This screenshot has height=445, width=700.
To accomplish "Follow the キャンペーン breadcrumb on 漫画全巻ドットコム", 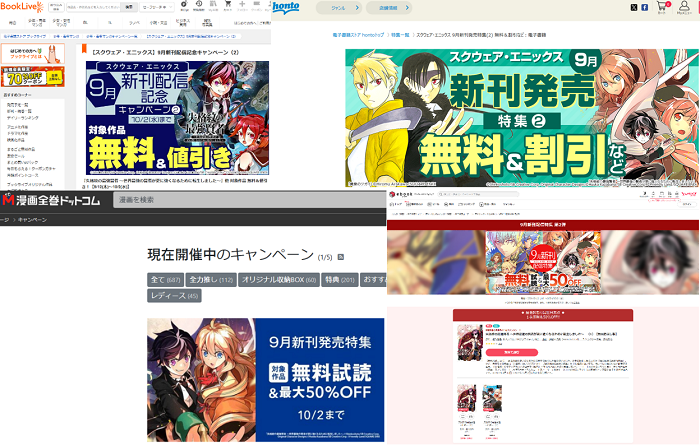I will [32, 220].
